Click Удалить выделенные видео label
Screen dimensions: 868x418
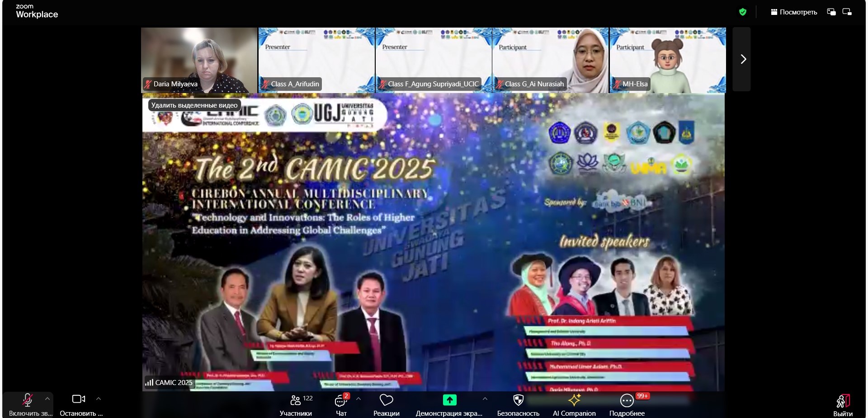click(x=194, y=105)
